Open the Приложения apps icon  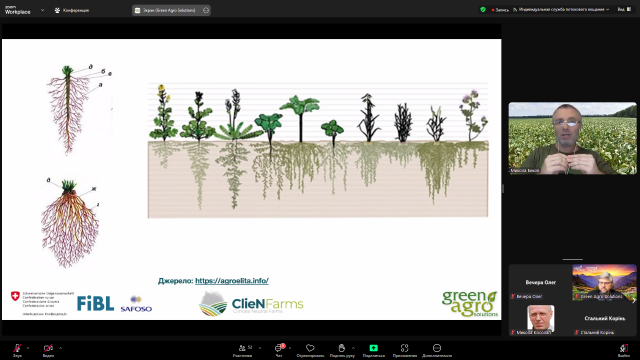click(x=404, y=348)
